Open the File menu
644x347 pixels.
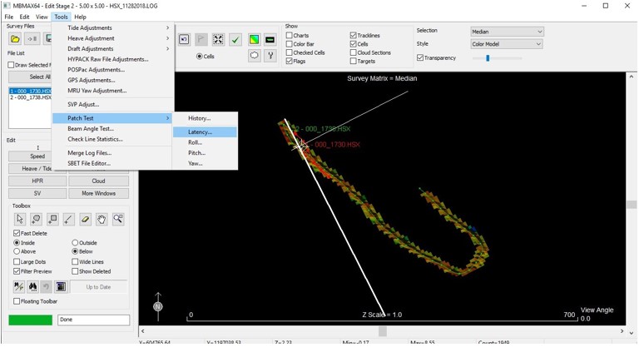[x=9, y=17]
